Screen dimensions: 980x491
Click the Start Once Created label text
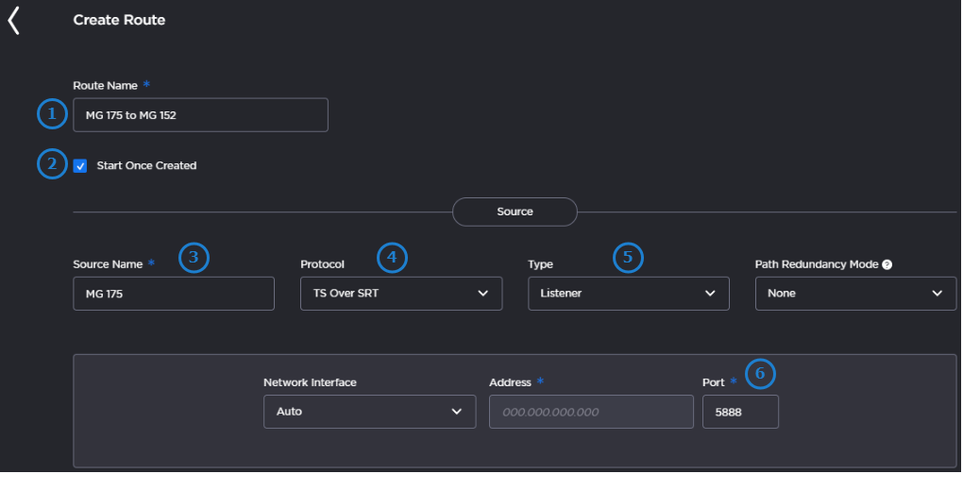click(x=146, y=166)
